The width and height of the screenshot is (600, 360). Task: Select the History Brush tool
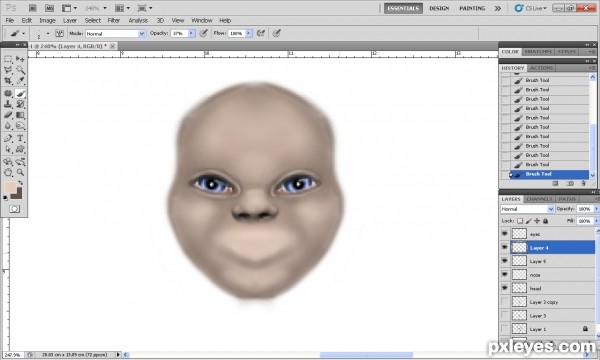20,104
